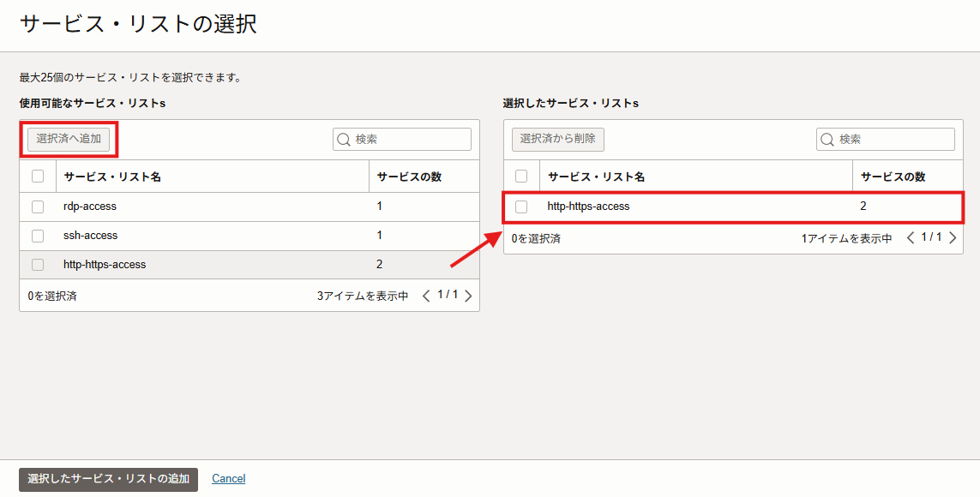Check http-https-access in selected lists
The image size is (980, 497).
pyautogui.click(x=521, y=207)
